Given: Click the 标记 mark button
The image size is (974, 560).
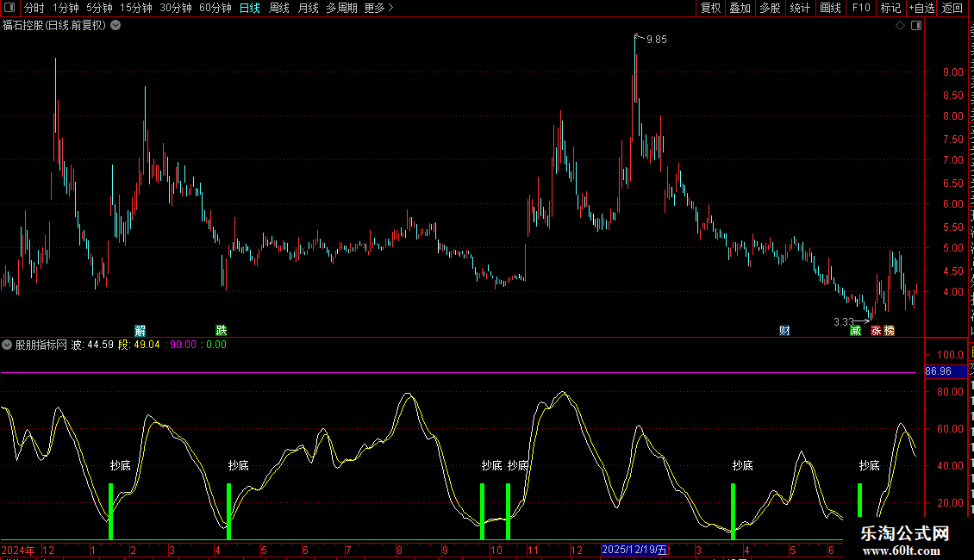Looking at the screenshot, I should (890, 8).
